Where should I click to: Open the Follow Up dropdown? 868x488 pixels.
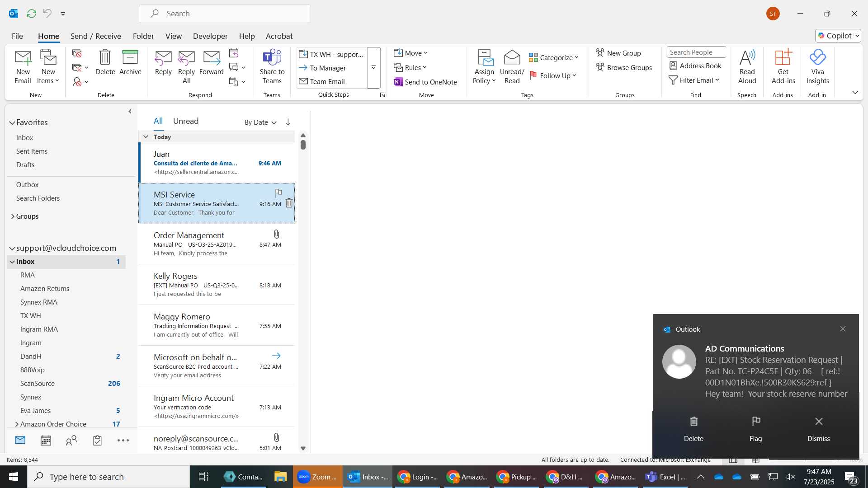[x=553, y=75]
